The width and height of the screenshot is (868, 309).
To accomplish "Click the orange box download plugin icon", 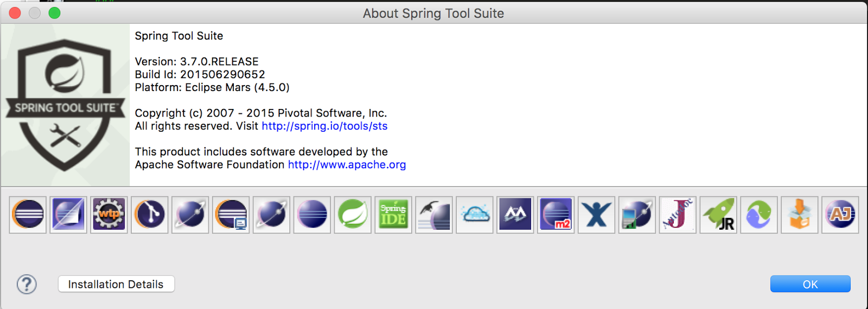I will tap(800, 215).
